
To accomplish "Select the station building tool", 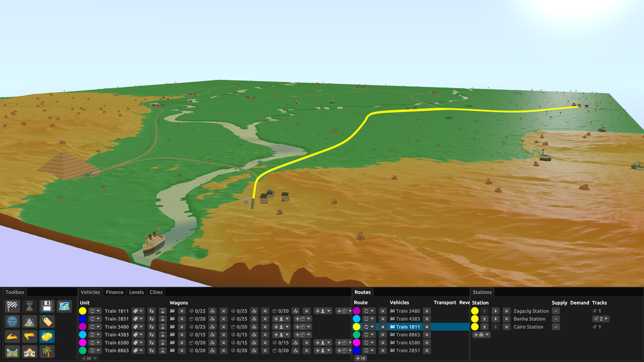I will pos(30,352).
